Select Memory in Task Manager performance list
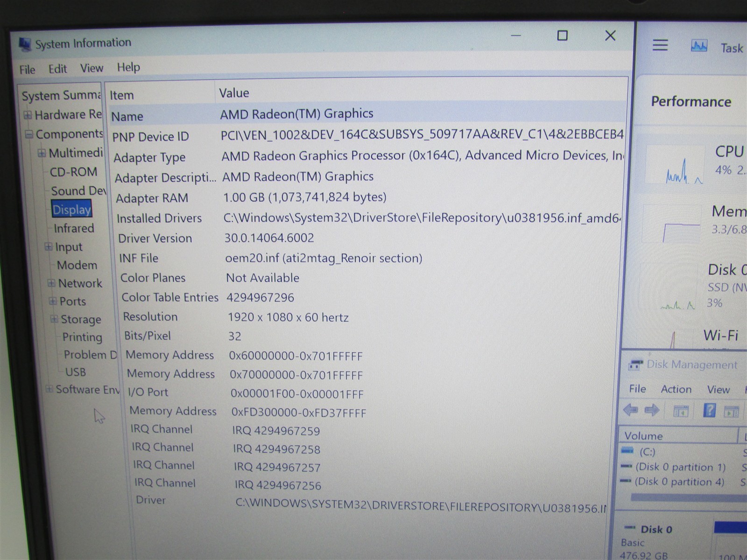 [695, 223]
